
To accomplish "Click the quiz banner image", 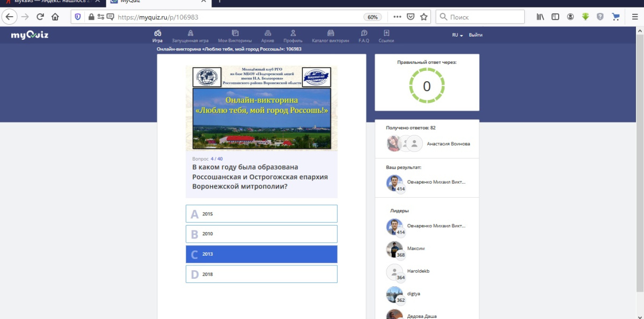I will [261, 108].
